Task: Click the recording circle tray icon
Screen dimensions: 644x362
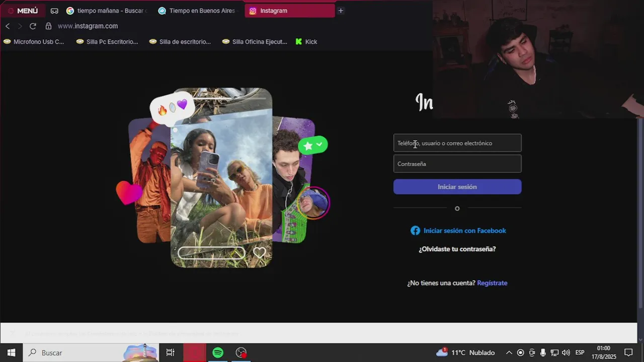Action: tap(521, 352)
